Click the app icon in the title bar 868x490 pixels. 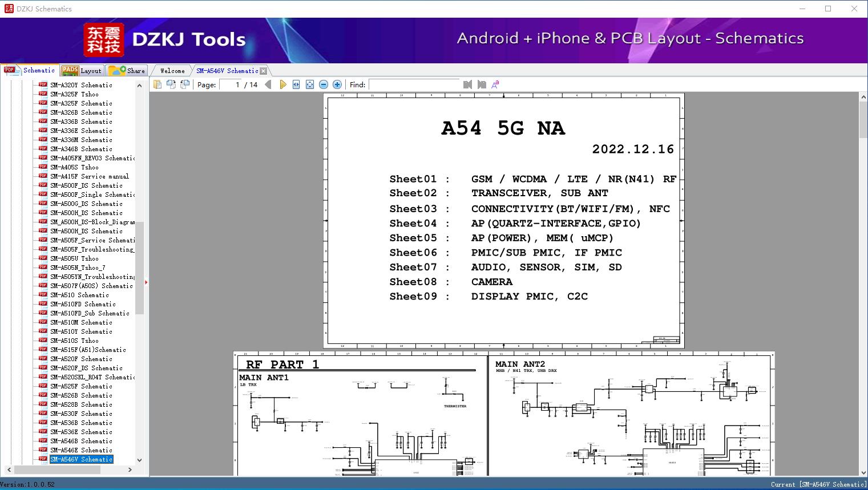[9, 9]
